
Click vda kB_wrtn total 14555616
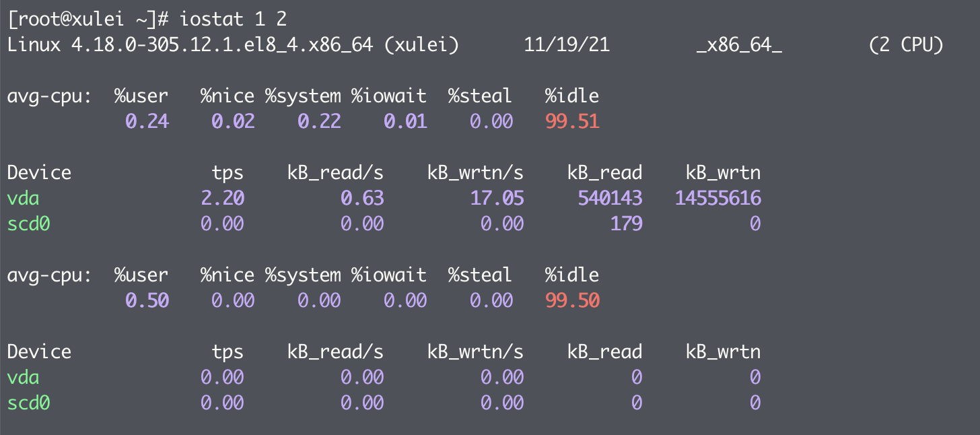[x=717, y=199]
